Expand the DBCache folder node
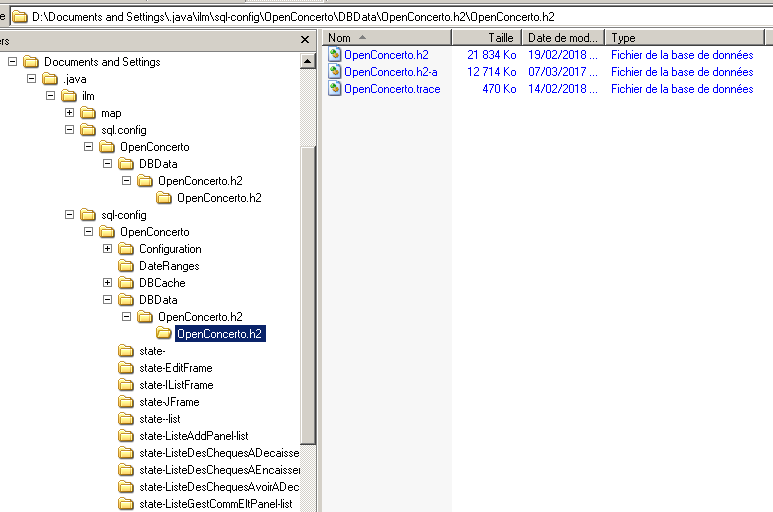Screen dimensions: 773x512 point(108,283)
